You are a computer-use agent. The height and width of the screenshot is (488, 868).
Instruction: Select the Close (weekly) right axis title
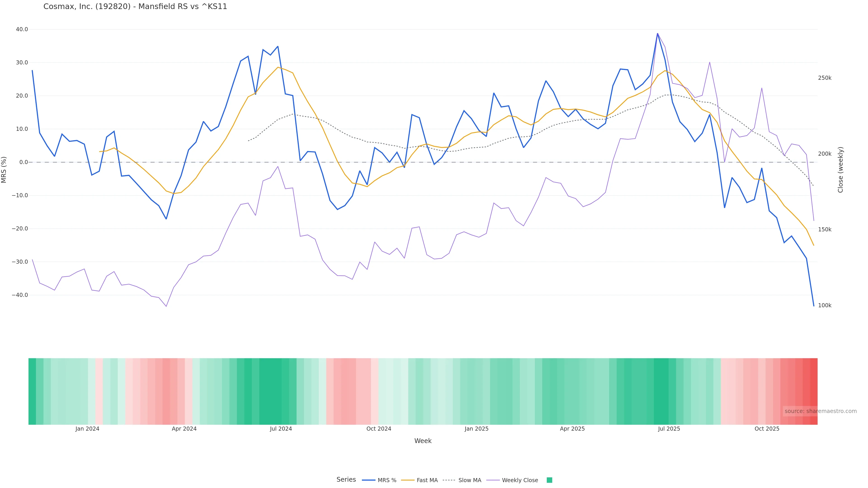point(840,170)
